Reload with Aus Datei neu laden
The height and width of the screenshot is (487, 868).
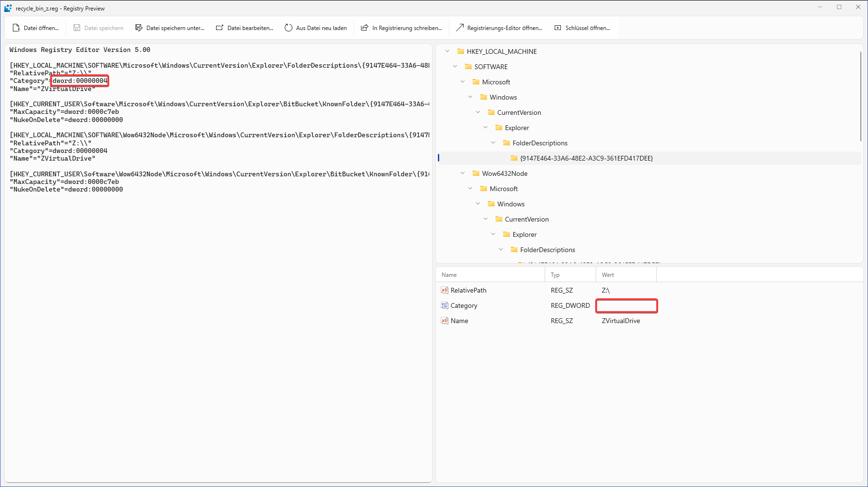(316, 28)
